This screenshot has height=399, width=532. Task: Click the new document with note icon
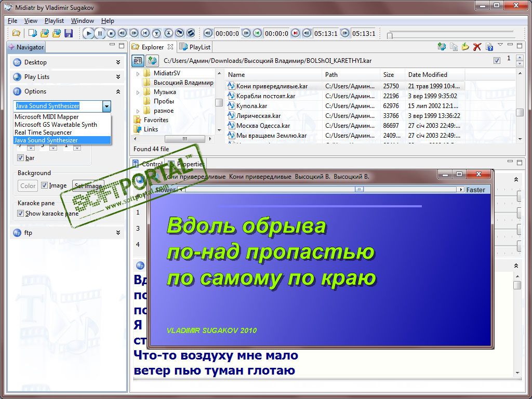click(x=33, y=33)
